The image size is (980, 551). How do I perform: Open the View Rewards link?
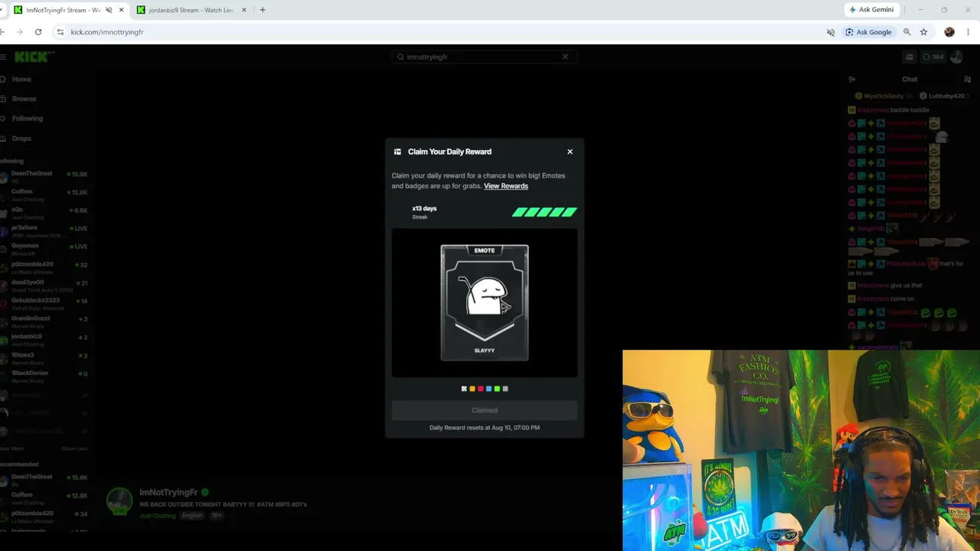pos(506,186)
